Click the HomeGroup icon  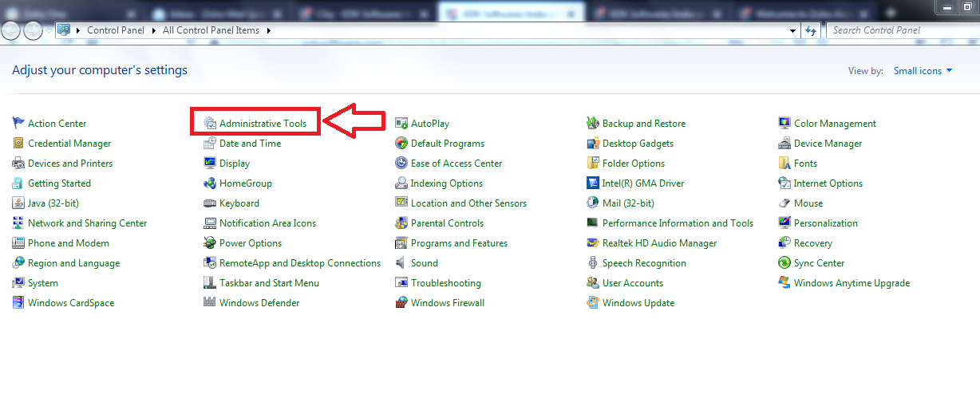click(210, 183)
